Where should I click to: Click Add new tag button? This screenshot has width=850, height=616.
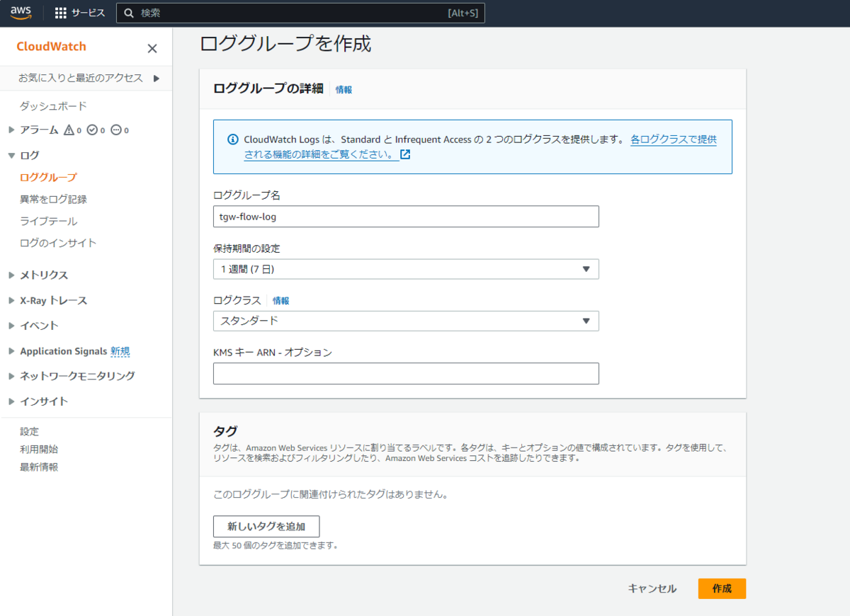[266, 527]
